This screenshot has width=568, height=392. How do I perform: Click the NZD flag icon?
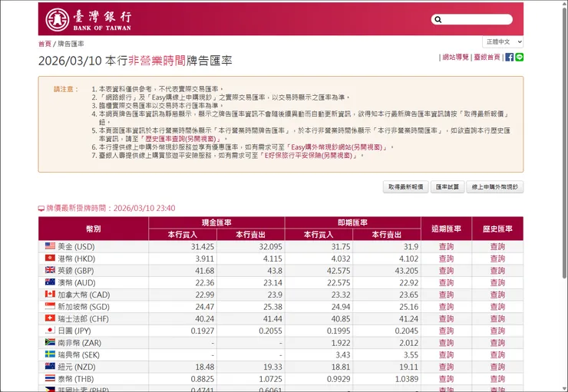coord(50,366)
